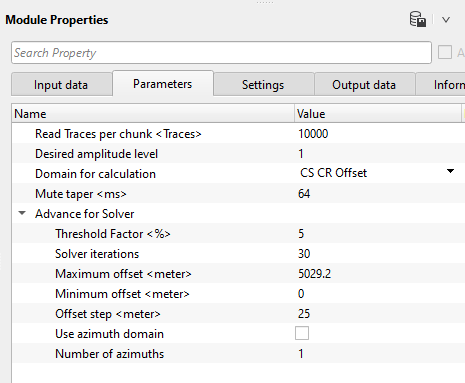Click the Mute taper <ms> row label
465x383 pixels.
[x=81, y=194]
